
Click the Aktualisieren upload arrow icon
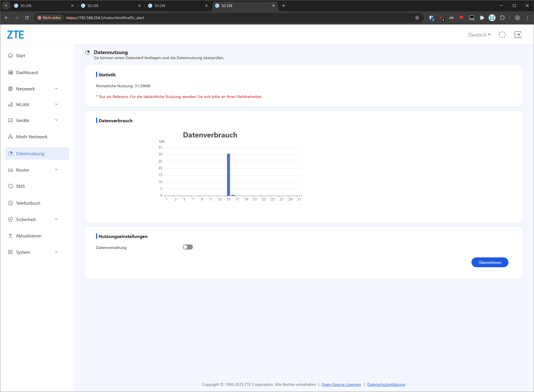(10, 236)
